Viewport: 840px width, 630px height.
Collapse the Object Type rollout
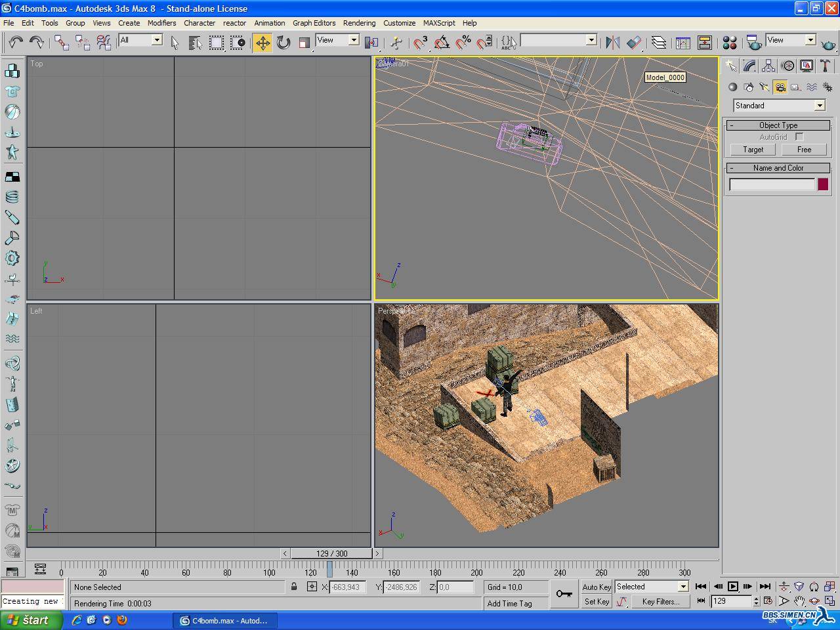tap(778, 125)
